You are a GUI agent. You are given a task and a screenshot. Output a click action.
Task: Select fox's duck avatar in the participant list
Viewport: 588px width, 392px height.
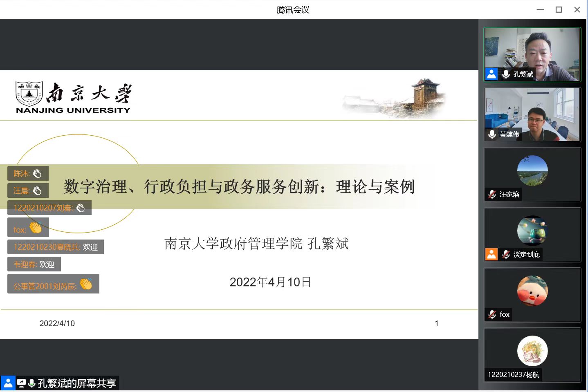pyautogui.click(x=532, y=291)
